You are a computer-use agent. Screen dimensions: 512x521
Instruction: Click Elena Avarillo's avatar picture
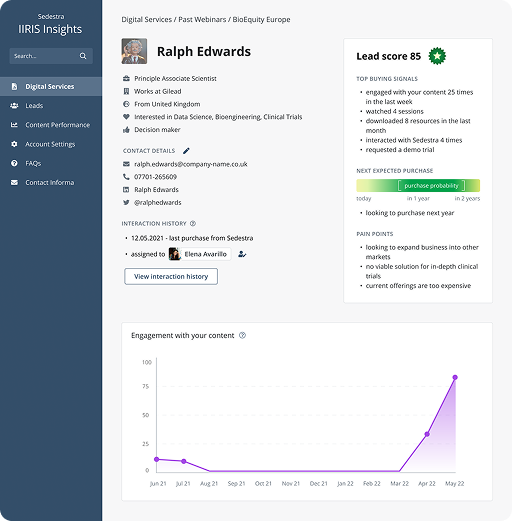click(x=174, y=254)
